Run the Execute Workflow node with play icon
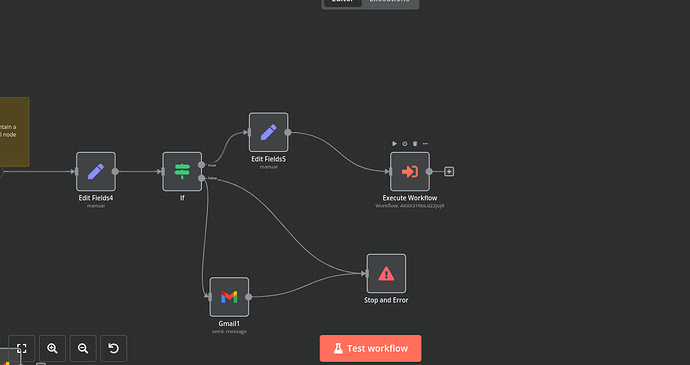The height and width of the screenshot is (365, 690). click(x=394, y=144)
